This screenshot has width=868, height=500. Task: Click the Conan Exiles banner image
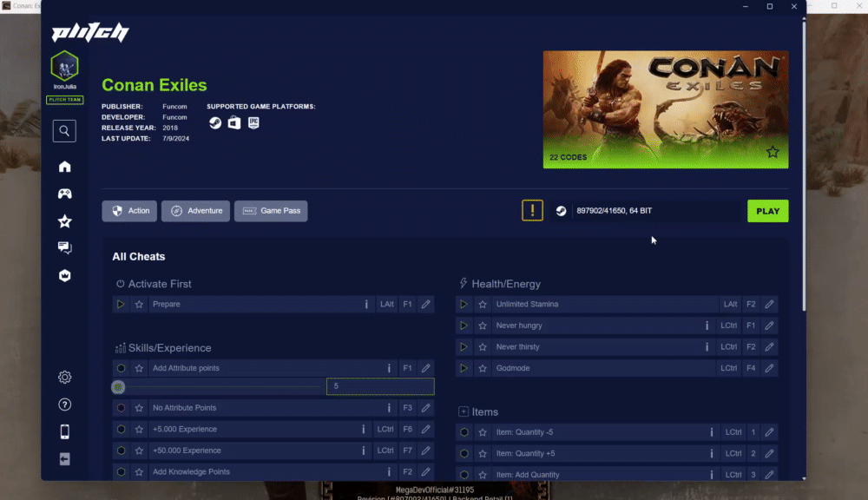(666, 109)
